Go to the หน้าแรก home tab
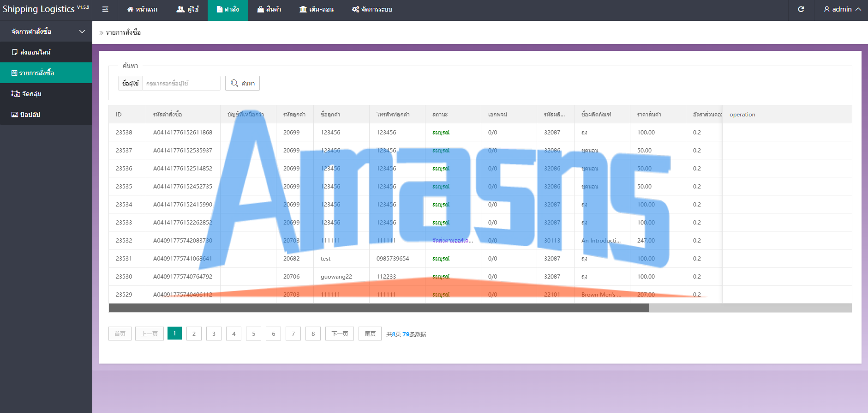Image resolution: width=868 pixels, height=413 pixels. point(142,9)
